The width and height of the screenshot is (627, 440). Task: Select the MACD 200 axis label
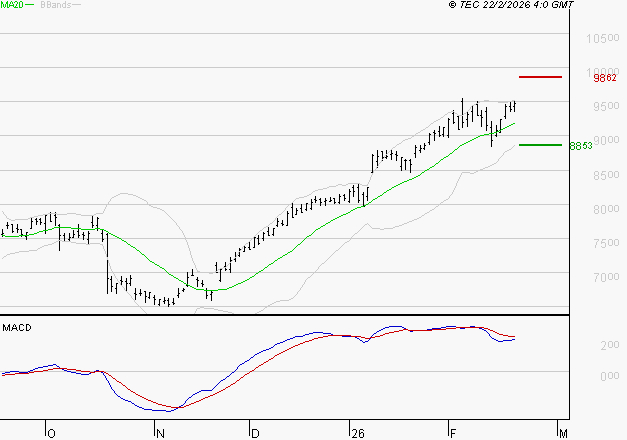click(x=610, y=345)
